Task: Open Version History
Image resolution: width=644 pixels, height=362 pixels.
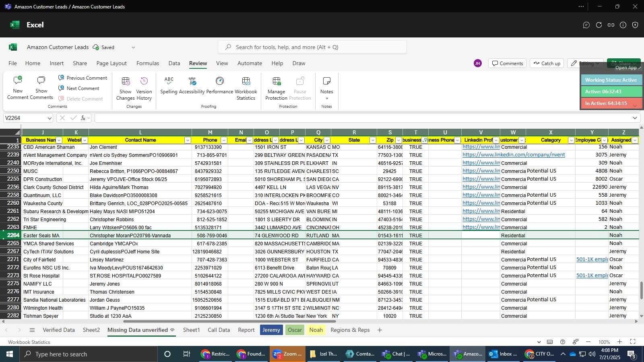Action: click(144, 88)
